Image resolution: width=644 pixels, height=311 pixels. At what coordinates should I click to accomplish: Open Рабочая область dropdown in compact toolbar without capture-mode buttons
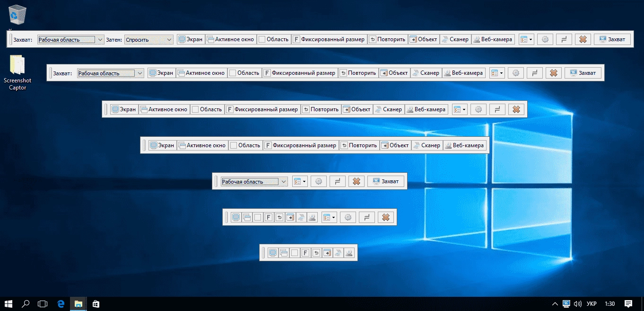[254, 181]
